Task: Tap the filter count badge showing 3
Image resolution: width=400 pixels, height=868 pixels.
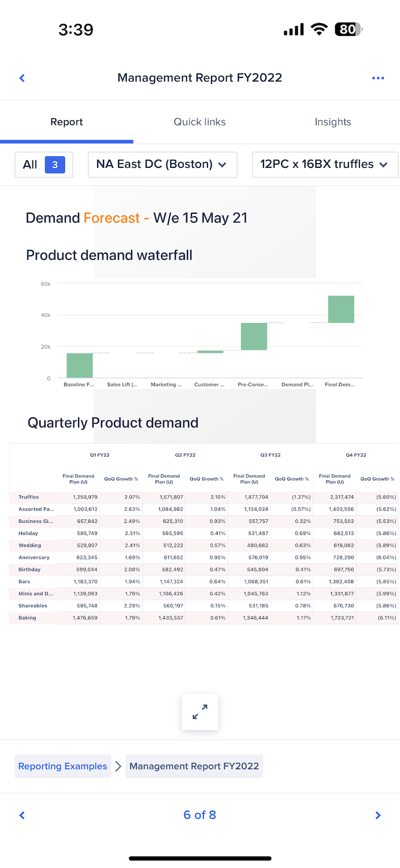Action: (55, 165)
